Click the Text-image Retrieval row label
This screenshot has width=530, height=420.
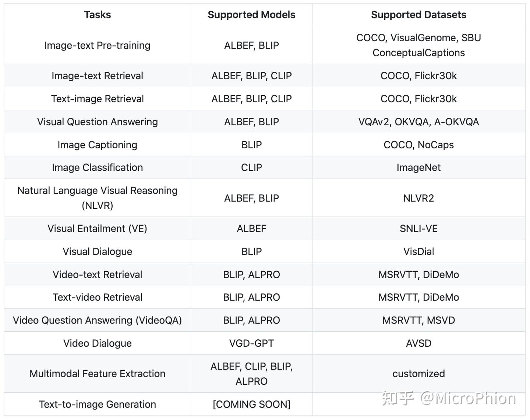(x=97, y=99)
